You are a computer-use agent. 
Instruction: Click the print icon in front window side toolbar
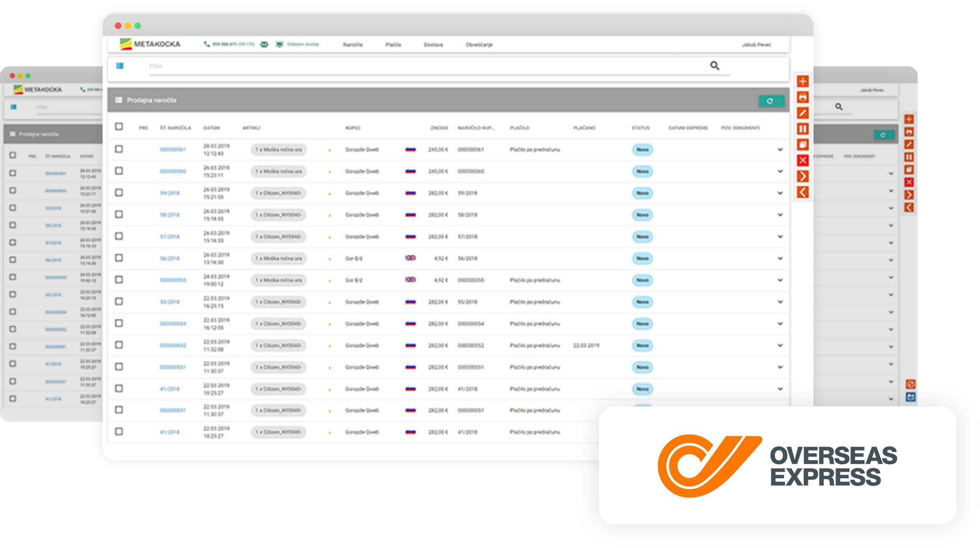point(802,97)
